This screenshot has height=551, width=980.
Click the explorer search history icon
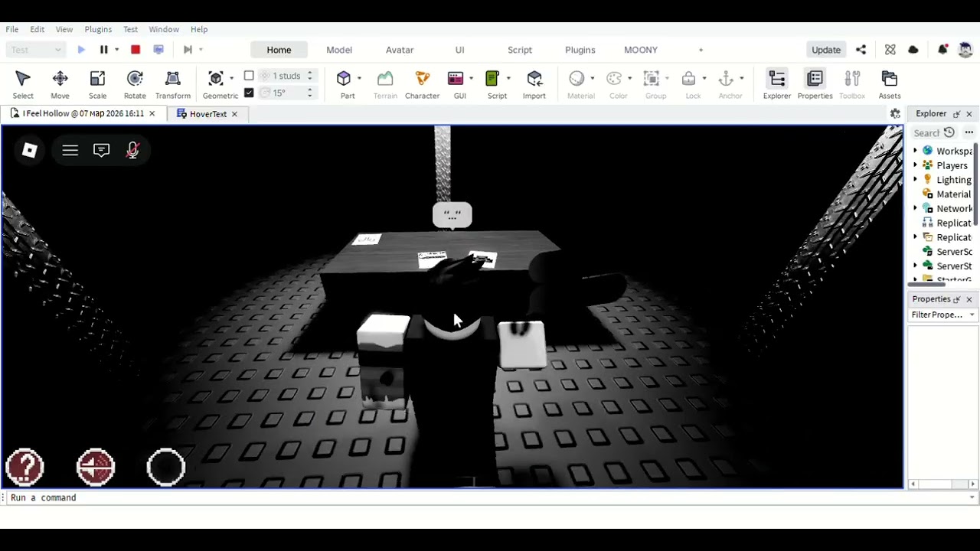(949, 132)
